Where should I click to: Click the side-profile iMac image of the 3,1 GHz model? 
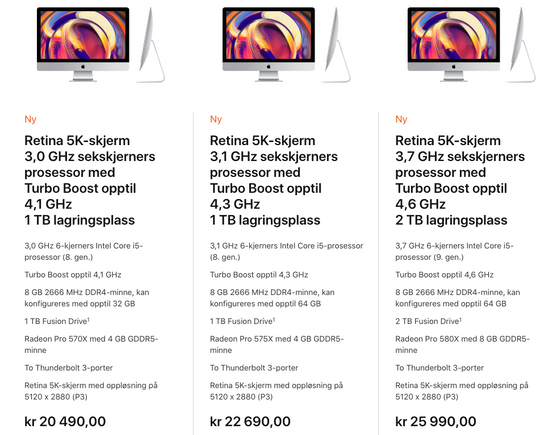coord(336,45)
